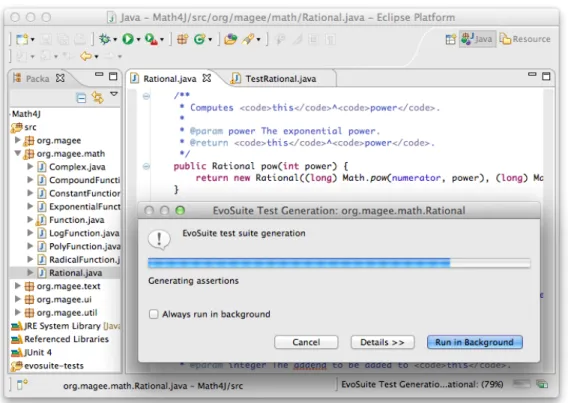This screenshot has height=403, width=568.
Task: Expand the org.magee.util package
Action: point(17,312)
